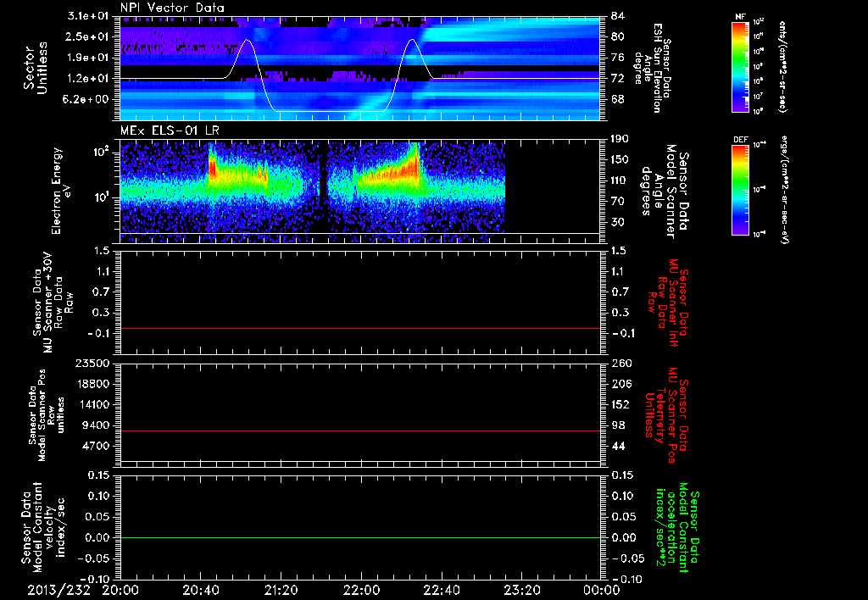Image resolution: width=868 pixels, height=600 pixels.
Task: Click the 10^2 electron energy tick
Action: [100, 152]
